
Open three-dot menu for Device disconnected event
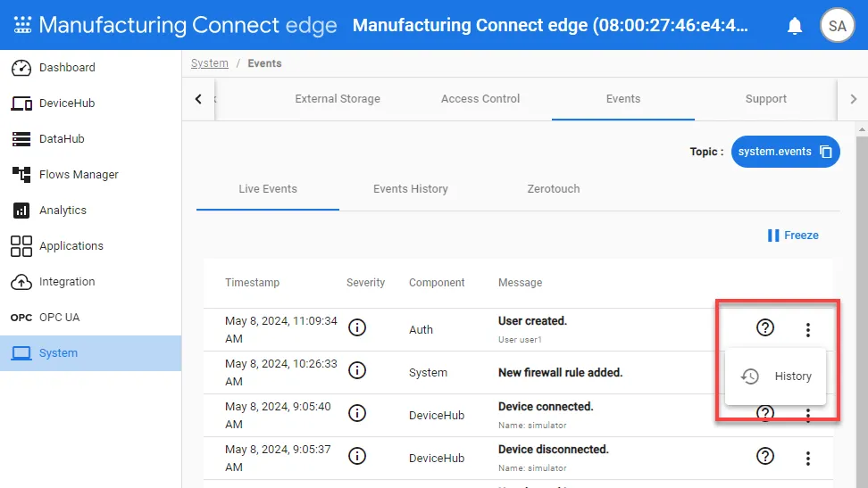tap(808, 459)
